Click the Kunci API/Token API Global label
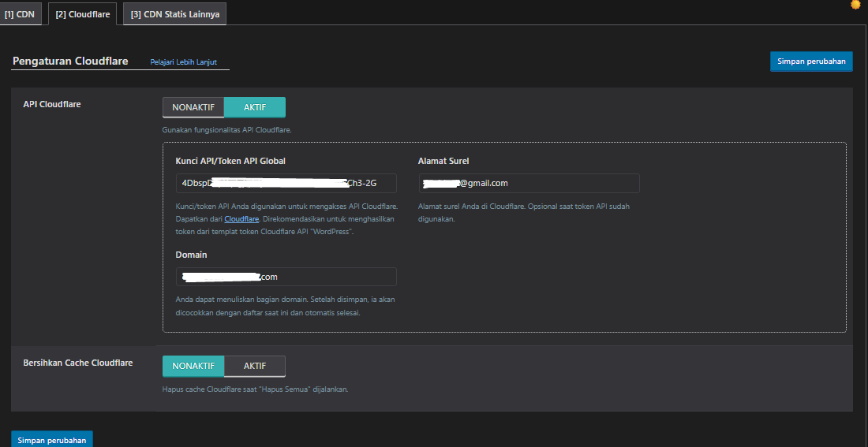 click(230, 161)
